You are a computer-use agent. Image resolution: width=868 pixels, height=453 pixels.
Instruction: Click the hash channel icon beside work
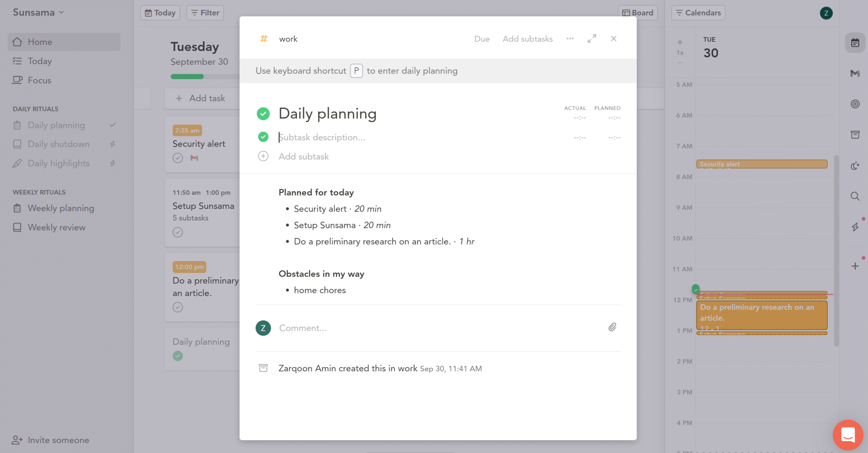[x=263, y=39]
